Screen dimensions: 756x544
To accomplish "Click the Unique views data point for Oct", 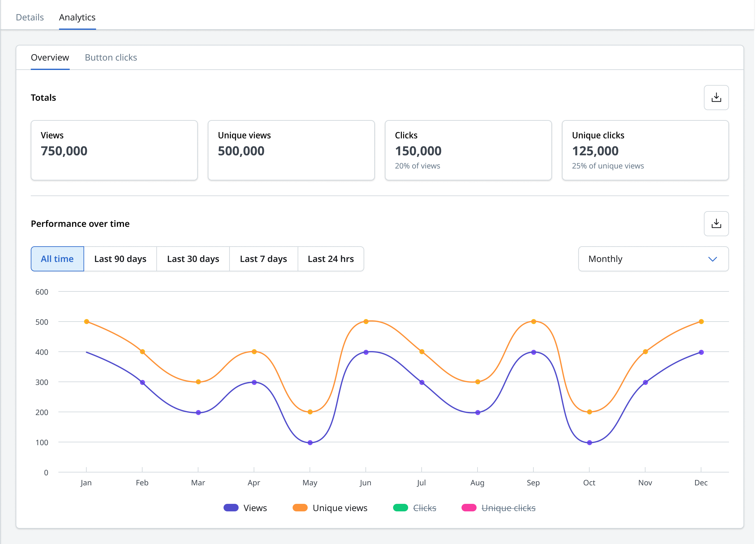I will pyautogui.click(x=589, y=412).
